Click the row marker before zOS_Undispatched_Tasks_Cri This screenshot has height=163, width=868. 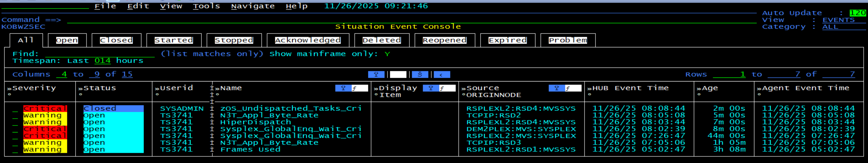212,108
